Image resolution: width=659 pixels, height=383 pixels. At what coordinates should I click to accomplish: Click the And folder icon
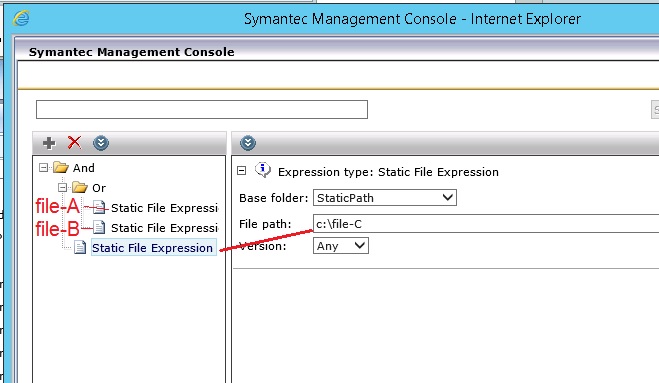coord(61,168)
